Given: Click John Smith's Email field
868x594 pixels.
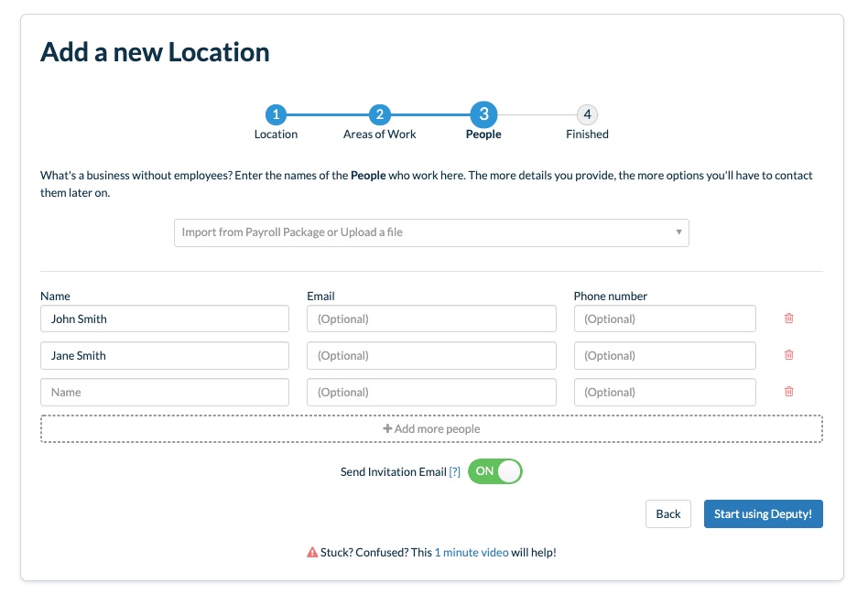Looking at the screenshot, I should [431, 319].
